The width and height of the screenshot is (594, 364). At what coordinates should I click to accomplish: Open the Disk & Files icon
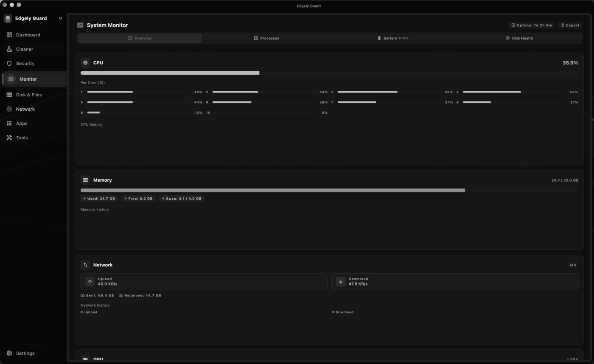(9, 95)
